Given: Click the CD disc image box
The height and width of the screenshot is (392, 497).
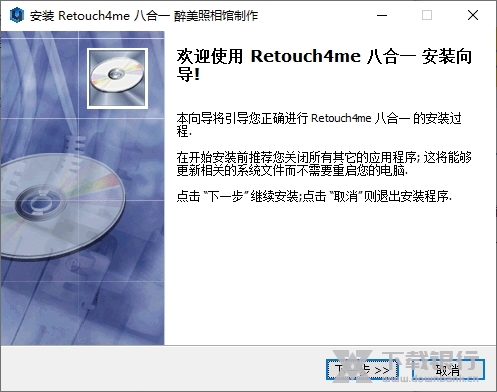Looking at the screenshot, I should click(x=117, y=78).
